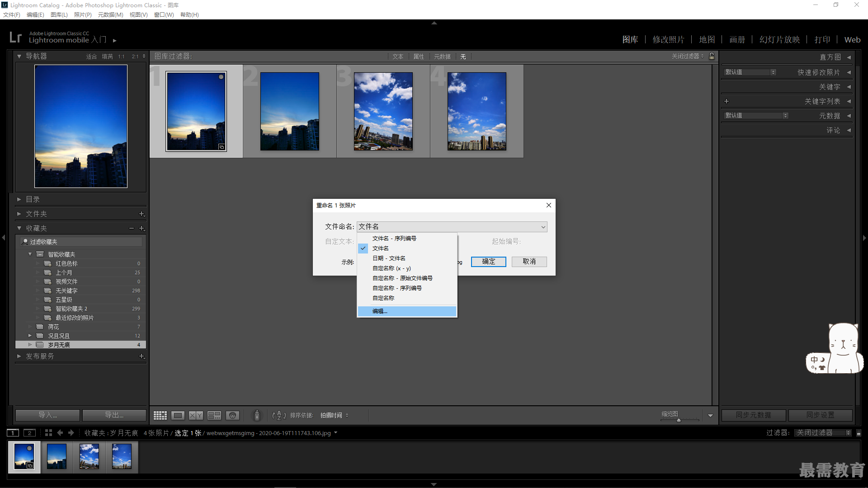Image resolution: width=868 pixels, height=488 pixels.
Task: Select main window display button 1
Action: [13, 433]
